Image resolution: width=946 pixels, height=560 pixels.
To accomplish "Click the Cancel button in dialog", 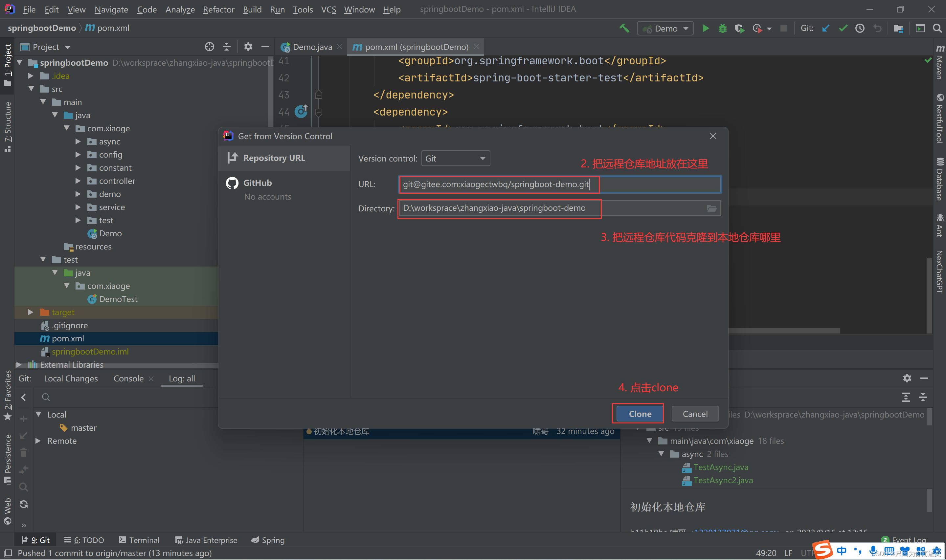I will 695,414.
